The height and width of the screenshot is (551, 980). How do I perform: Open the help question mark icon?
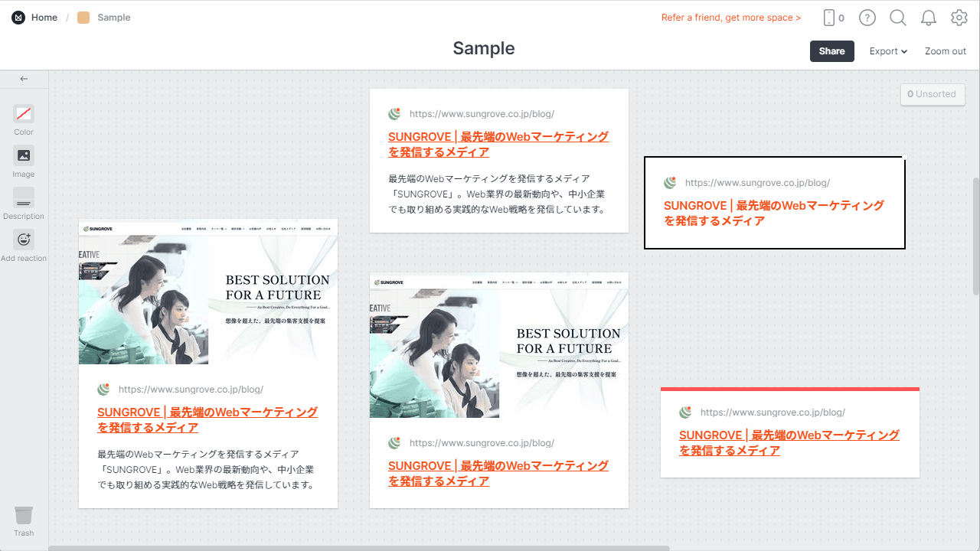867,18
